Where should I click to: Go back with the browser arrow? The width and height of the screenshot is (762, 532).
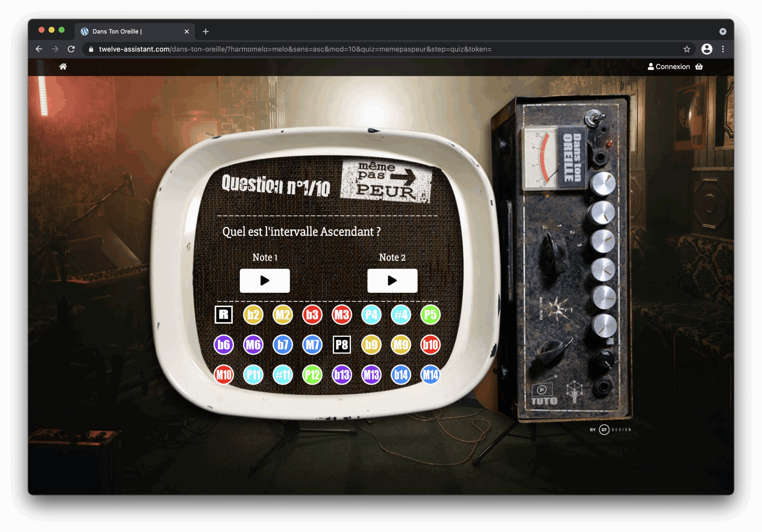click(39, 49)
